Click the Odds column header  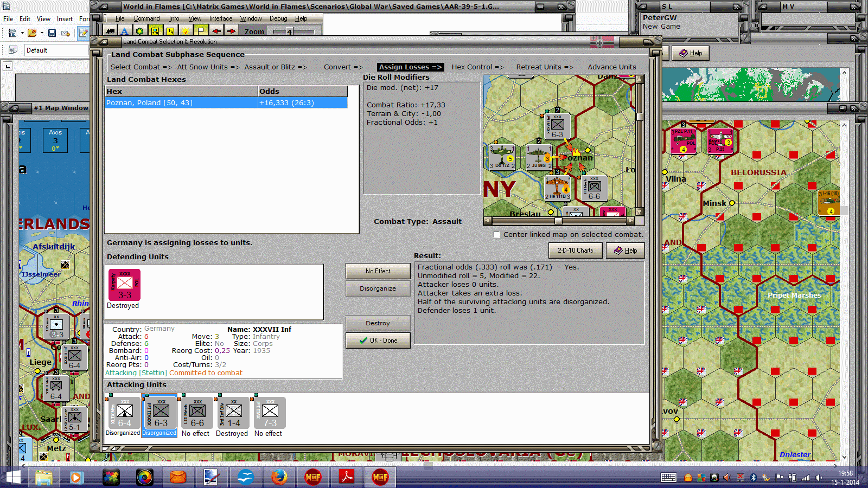click(303, 92)
